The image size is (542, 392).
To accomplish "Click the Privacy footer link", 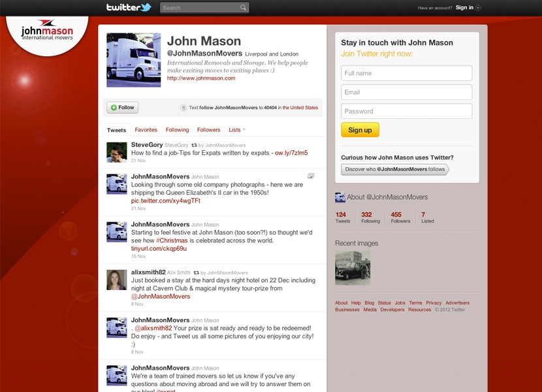I will (x=434, y=302).
